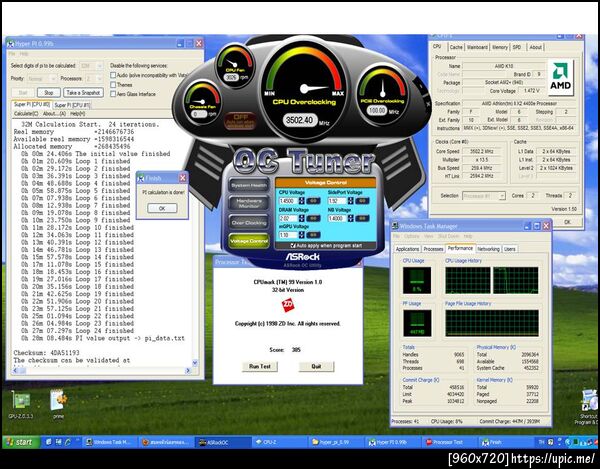600x469 pixels.
Task: Enable the Themes service checkbox
Action: click(x=113, y=85)
